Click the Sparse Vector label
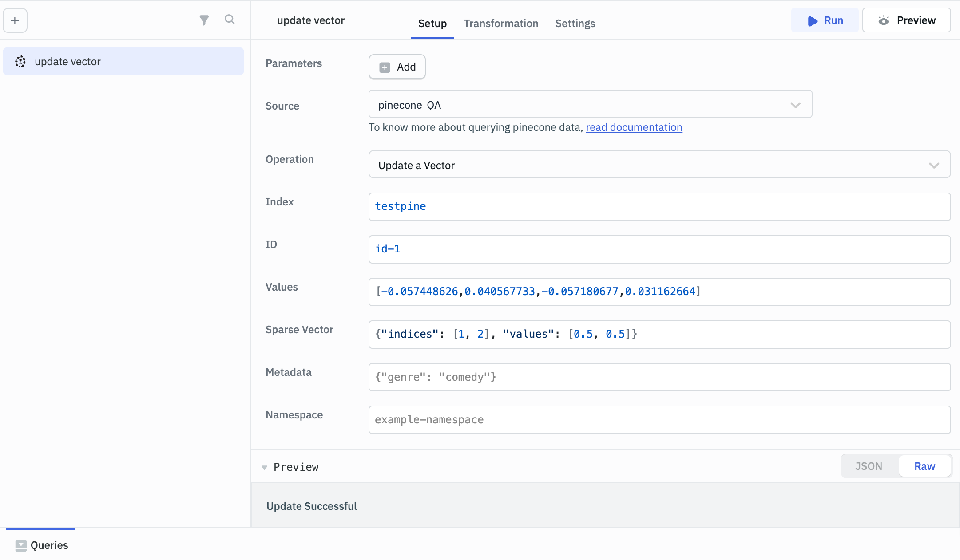This screenshot has width=960, height=560. (x=299, y=330)
